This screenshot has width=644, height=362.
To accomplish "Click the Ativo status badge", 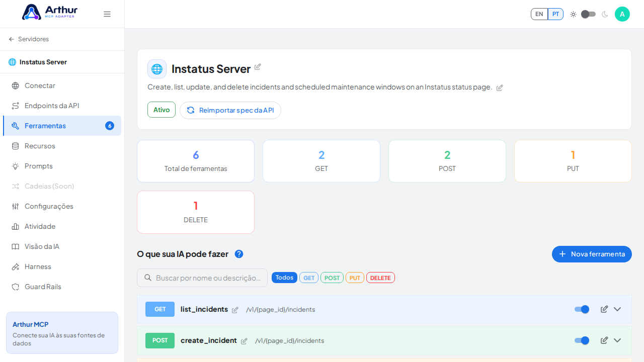I will coord(162,110).
